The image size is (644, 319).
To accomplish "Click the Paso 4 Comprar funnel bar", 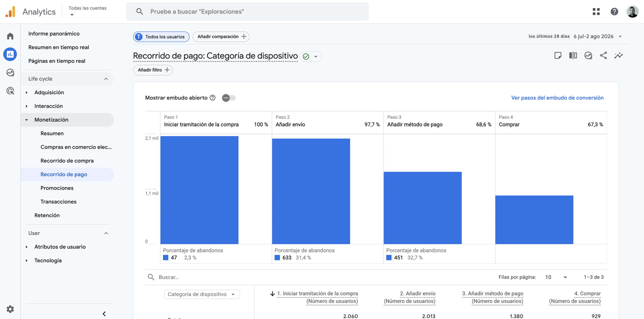I will (x=534, y=220).
